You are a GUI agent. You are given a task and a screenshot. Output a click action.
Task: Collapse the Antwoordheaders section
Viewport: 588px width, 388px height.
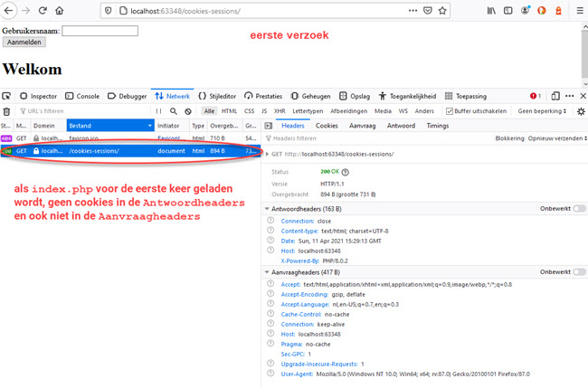(267, 209)
